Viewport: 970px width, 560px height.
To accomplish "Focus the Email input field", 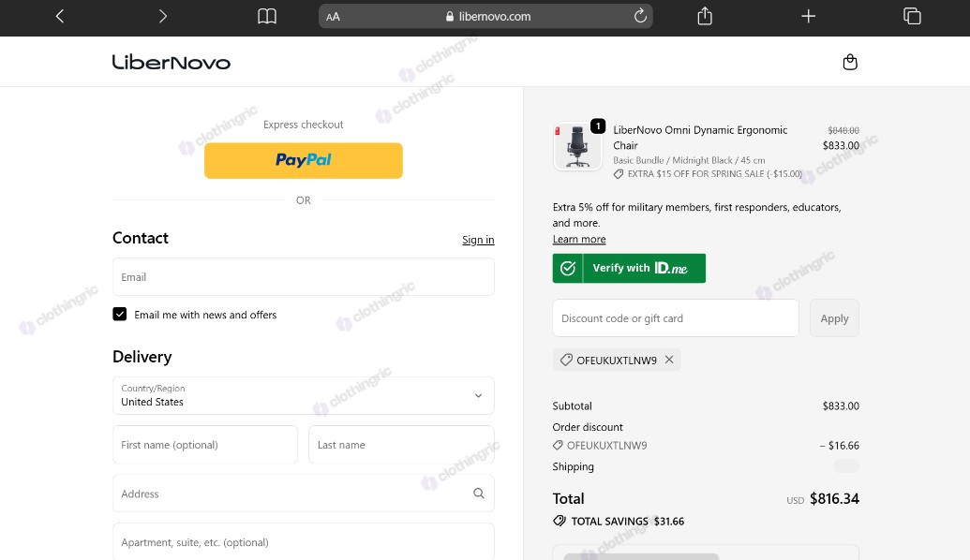I will pos(303,277).
